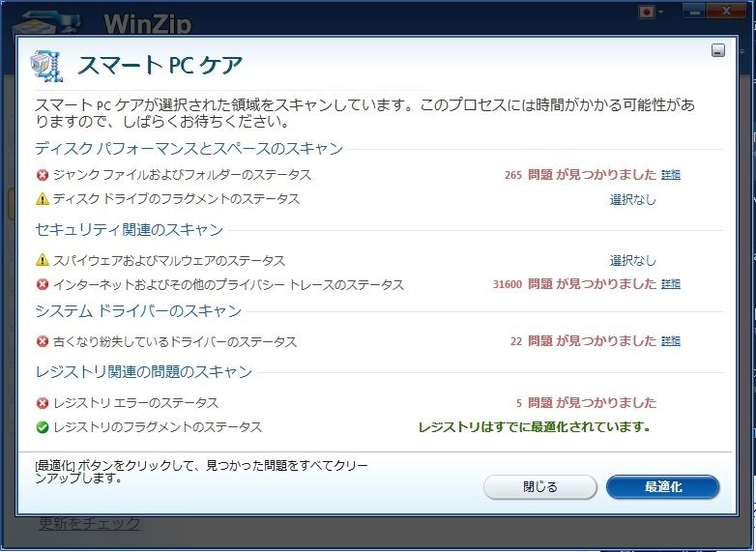Click the システム ドライバーのスキャン heading
The image size is (756, 552).
(x=138, y=311)
